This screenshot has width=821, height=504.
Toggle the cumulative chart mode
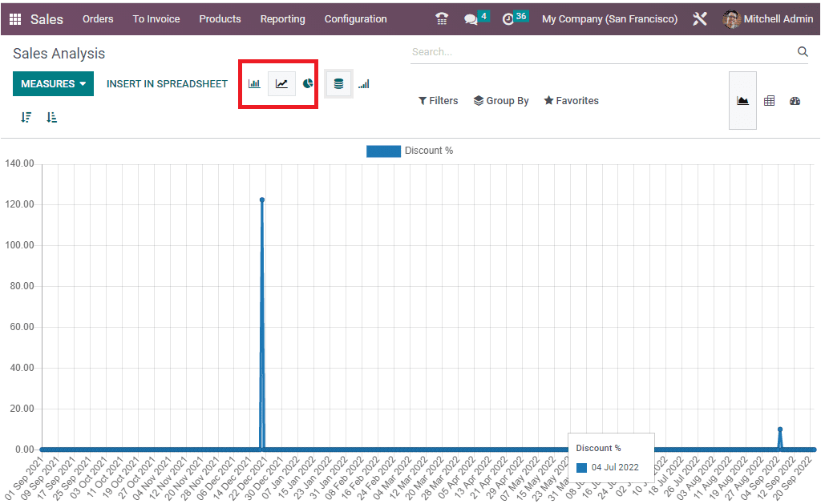(364, 83)
